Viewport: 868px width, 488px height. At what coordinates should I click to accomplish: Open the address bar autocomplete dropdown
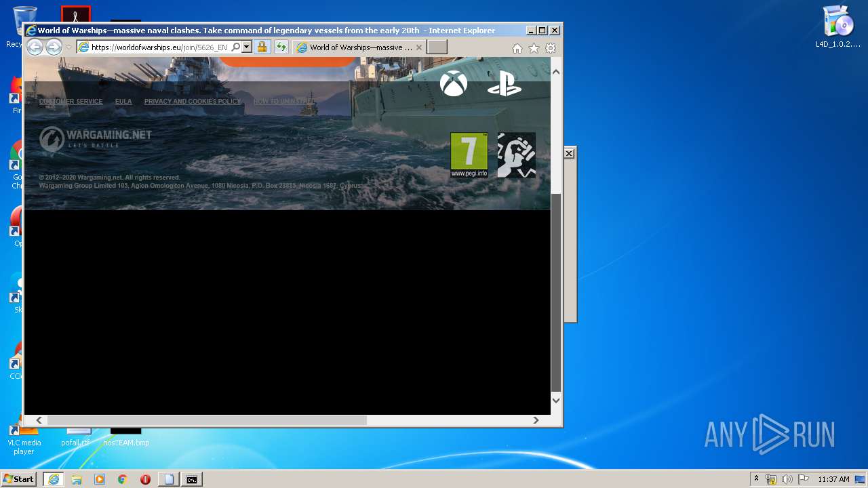pyautogui.click(x=247, y=47)
